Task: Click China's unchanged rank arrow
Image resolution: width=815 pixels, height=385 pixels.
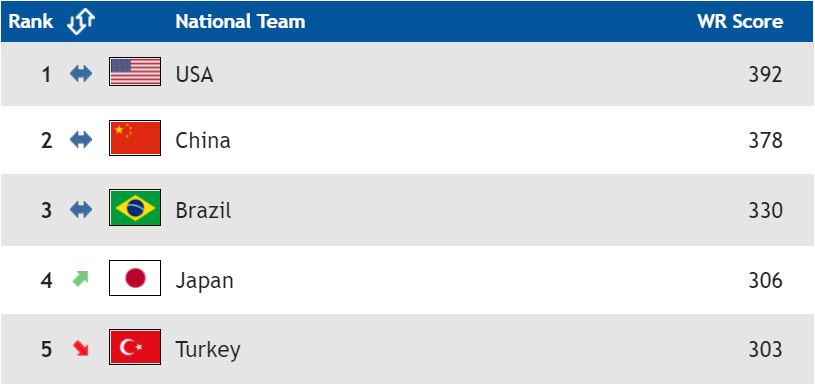Action: 81,140
